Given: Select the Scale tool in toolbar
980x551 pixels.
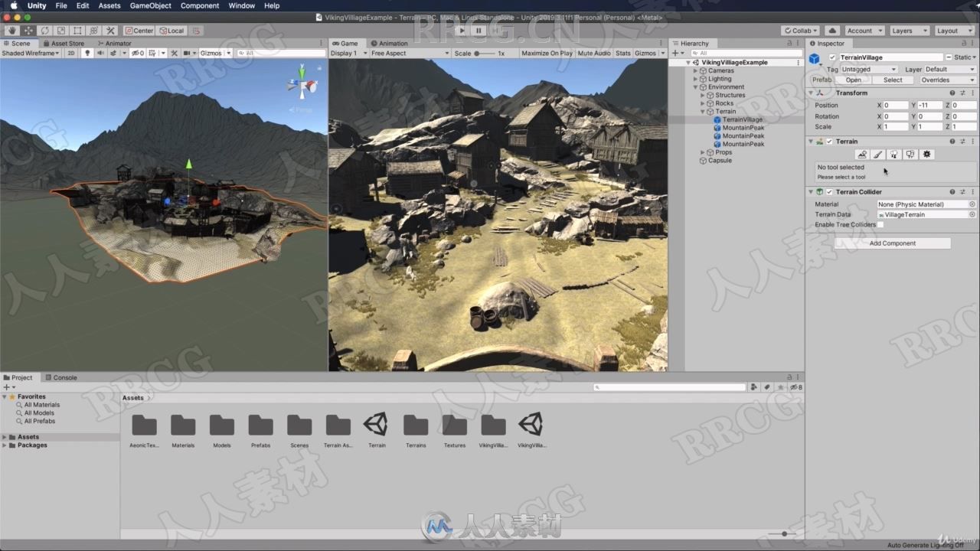Looking at the screenshot, I should 60,31.
